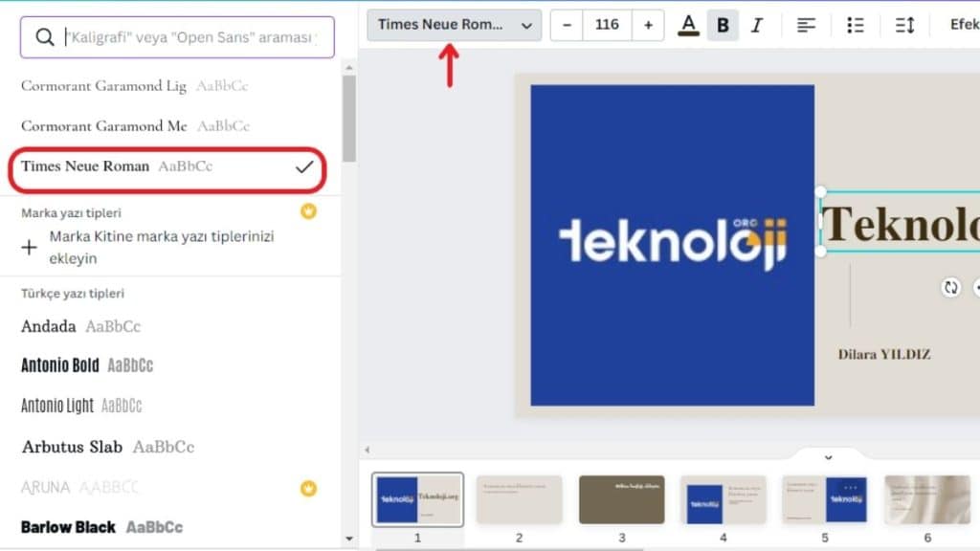This screenshot has width=980, height=551.
Task: Click the font list scrollbar down arrow
Action: (x=349, y=539)
